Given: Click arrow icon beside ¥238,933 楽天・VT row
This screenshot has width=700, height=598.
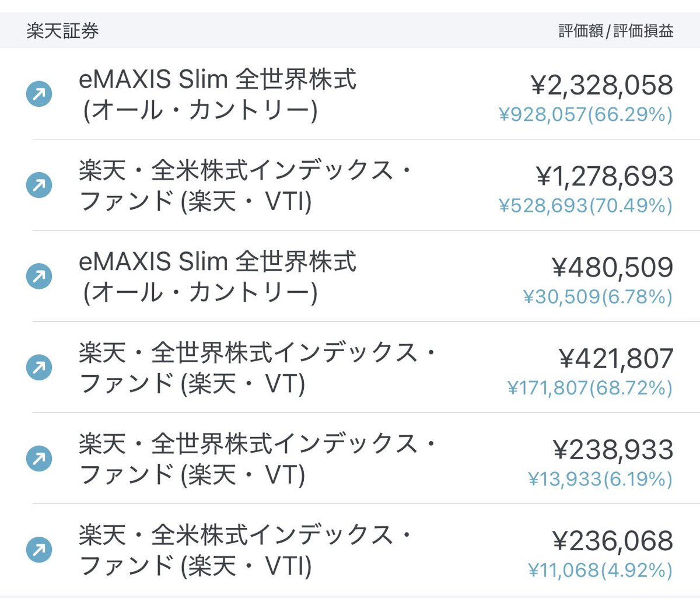Looking at the screenshot, I should 39,459.
